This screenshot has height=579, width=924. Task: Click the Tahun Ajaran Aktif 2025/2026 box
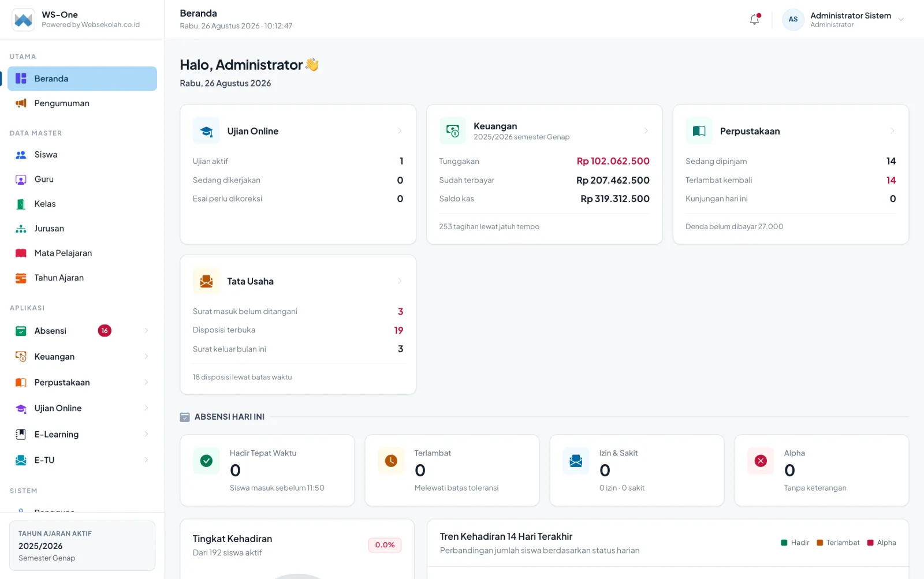pos(82,546)
